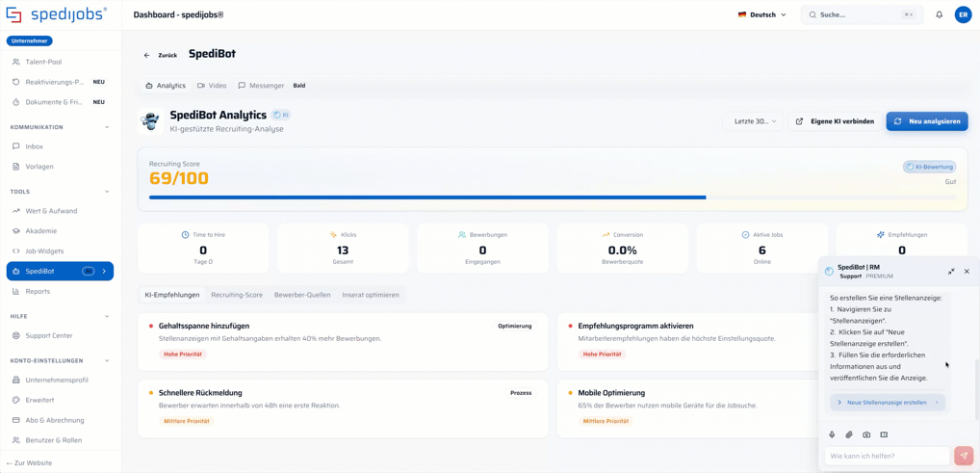
Task: Click the Time to Hire clock icon
Action: [x=185, y=235]
